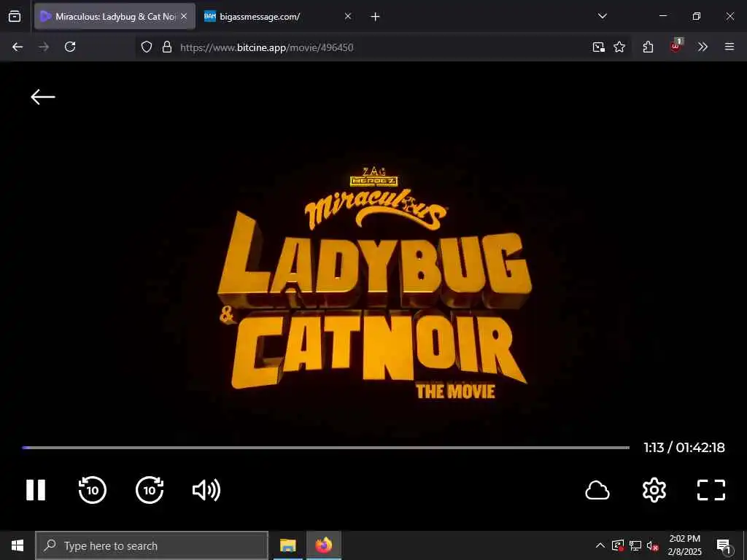Image resolution: width=747 pixels, height=560 pixels.
Task: Open the Windows Start menu
Action: click(x=18, y=545)
